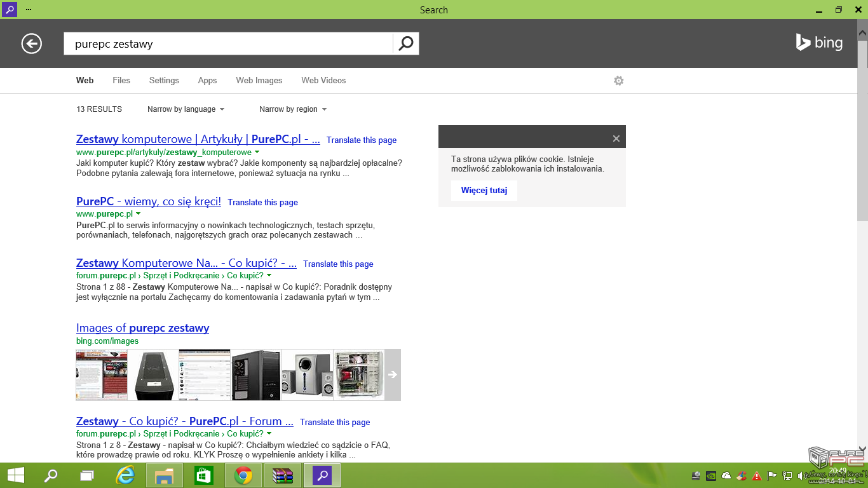
Task: Expand Narrow by language dropdown
Action: click(x=186, y=109)
